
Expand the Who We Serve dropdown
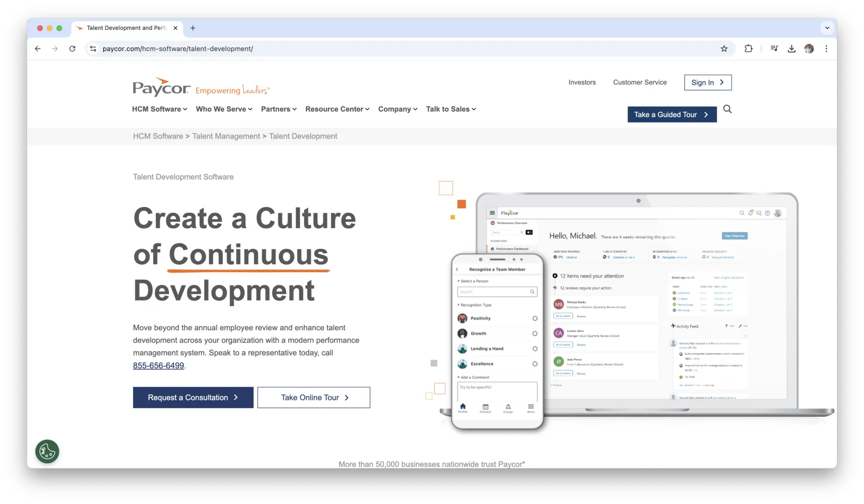224,109
